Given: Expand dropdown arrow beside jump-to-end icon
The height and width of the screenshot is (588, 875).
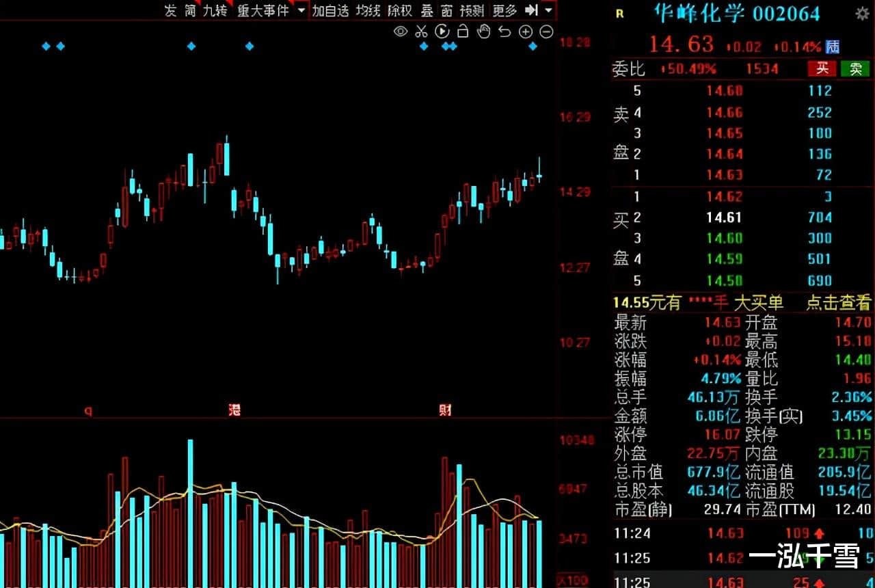Looking at the screenshot, I should pos(548,10).
